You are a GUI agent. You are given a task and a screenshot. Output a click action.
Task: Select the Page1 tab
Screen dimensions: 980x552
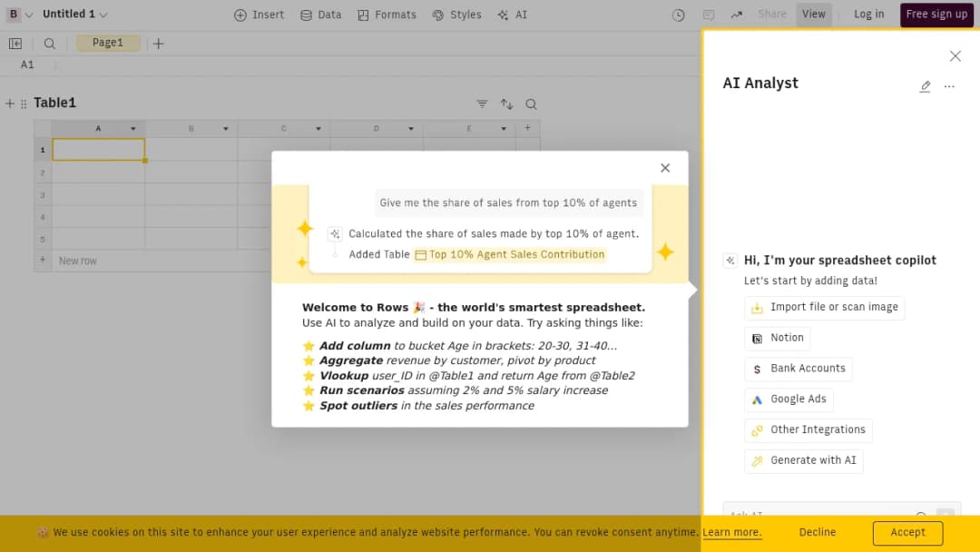(107, 43)
